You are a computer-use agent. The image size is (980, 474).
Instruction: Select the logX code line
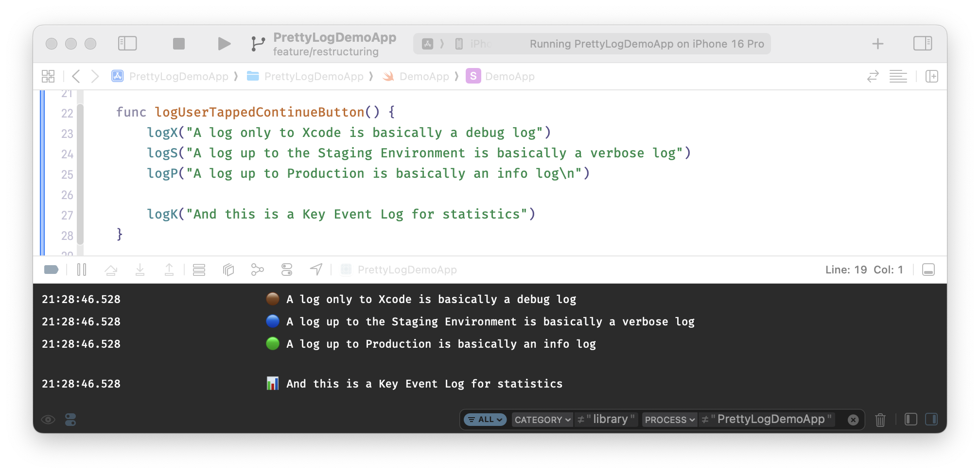point(349,133)
